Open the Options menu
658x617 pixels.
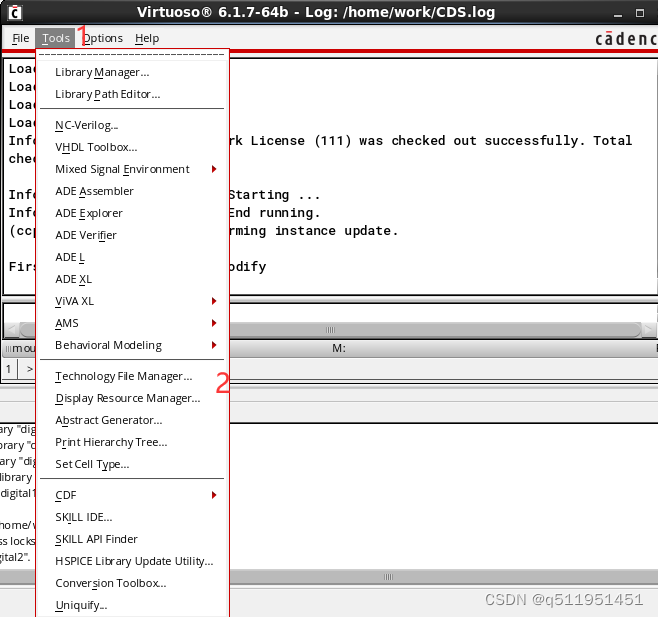(103, 38)
